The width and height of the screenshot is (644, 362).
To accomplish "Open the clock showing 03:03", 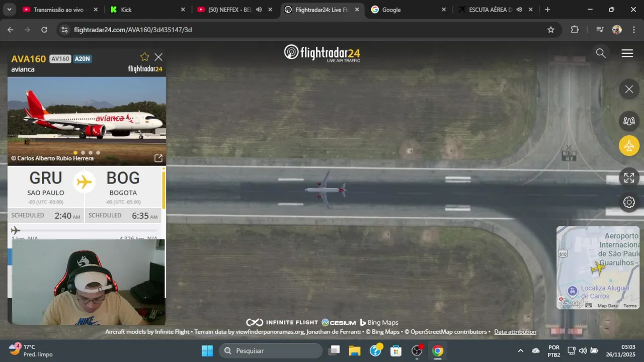I will (x=622, y=351).
